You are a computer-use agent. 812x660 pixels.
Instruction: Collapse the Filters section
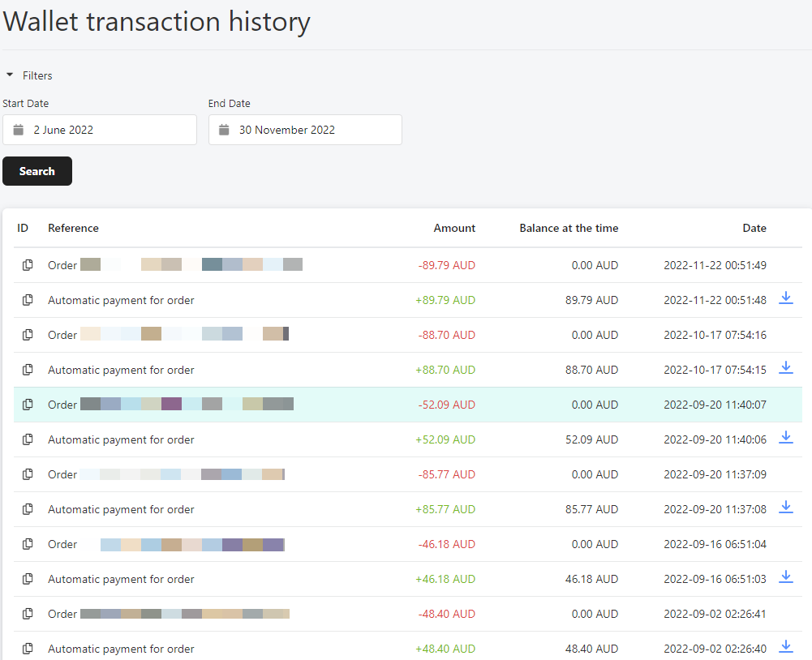click(29, 75)
